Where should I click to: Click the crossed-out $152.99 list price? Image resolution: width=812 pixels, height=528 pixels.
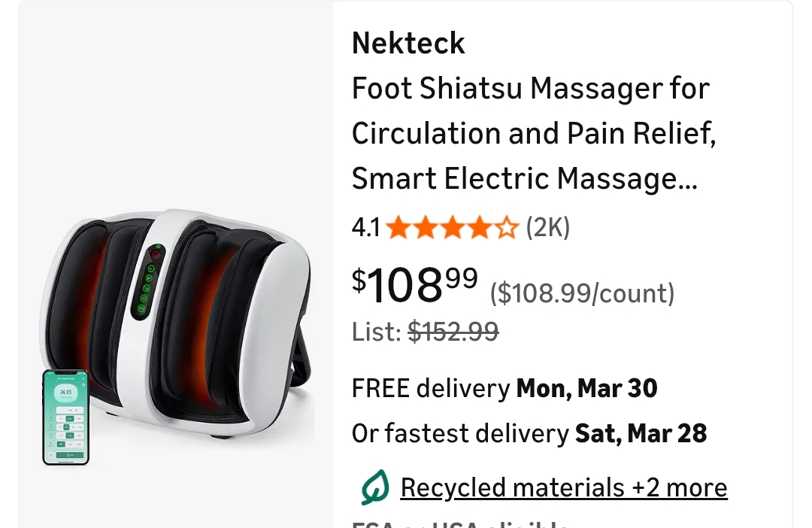453,331
